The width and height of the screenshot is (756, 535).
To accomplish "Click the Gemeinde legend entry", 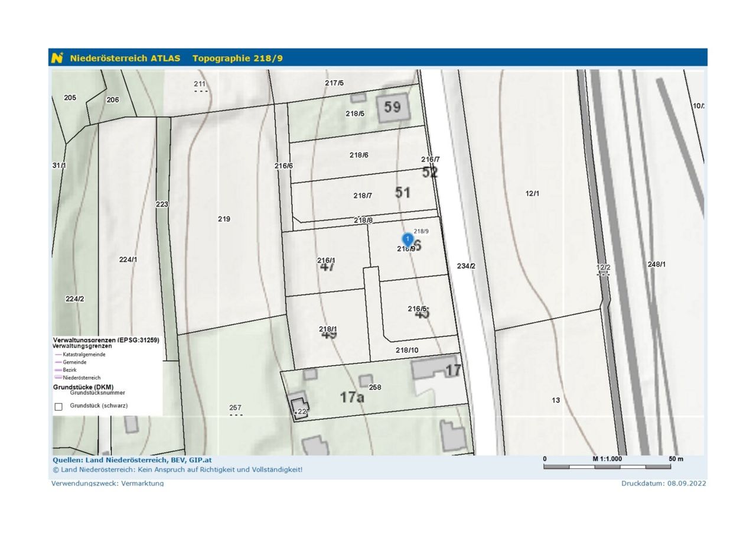I will [x=74, y=362].
